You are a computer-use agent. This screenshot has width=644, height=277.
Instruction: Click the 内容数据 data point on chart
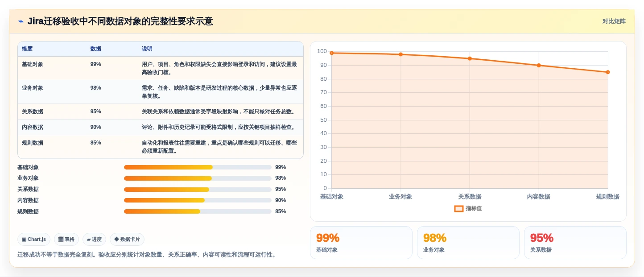click(539, 65)
